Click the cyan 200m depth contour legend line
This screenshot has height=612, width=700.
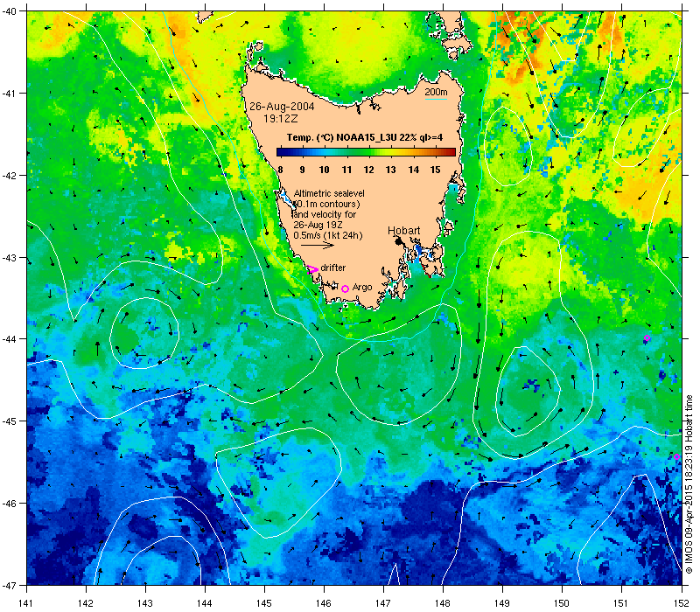pyautogui.click(x=436, y=99)
